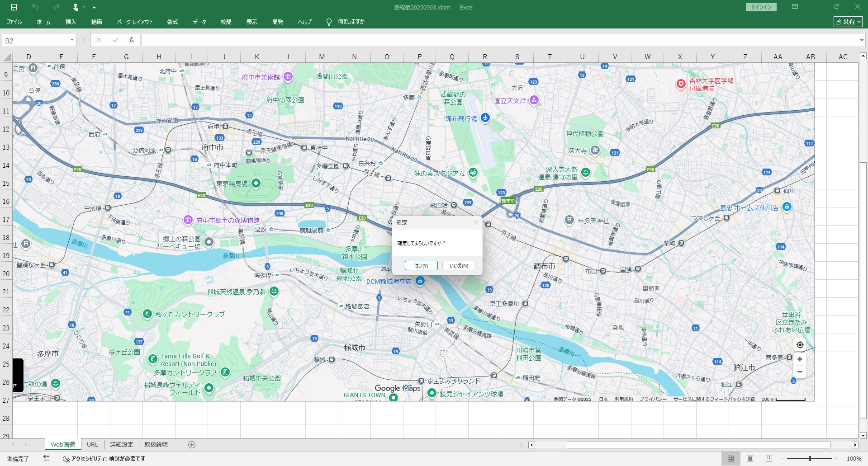Click 府中市郷土の森博物館 museum pin
The height and width of the screenshot is (466, 868).
pos(188,220)
